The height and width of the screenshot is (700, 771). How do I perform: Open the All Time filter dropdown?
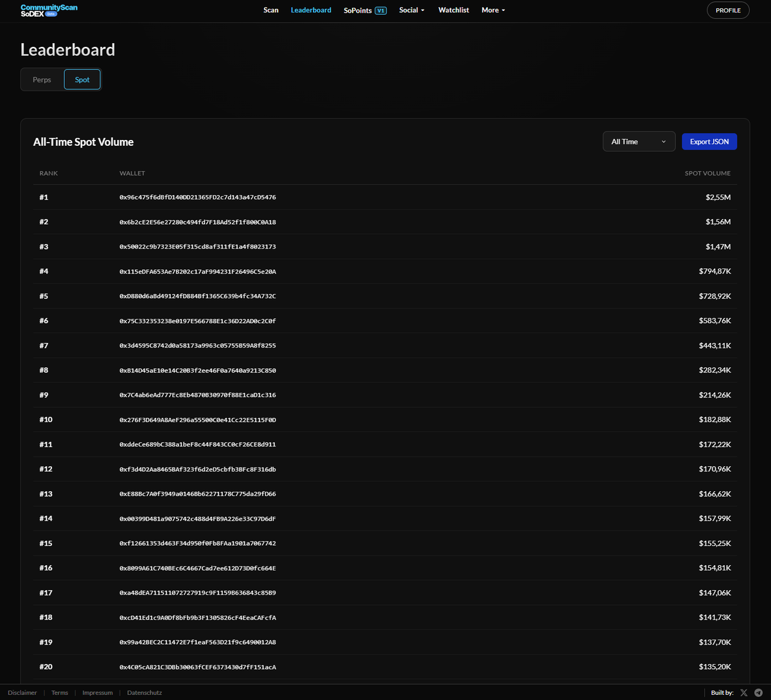[x=638, y=141]
